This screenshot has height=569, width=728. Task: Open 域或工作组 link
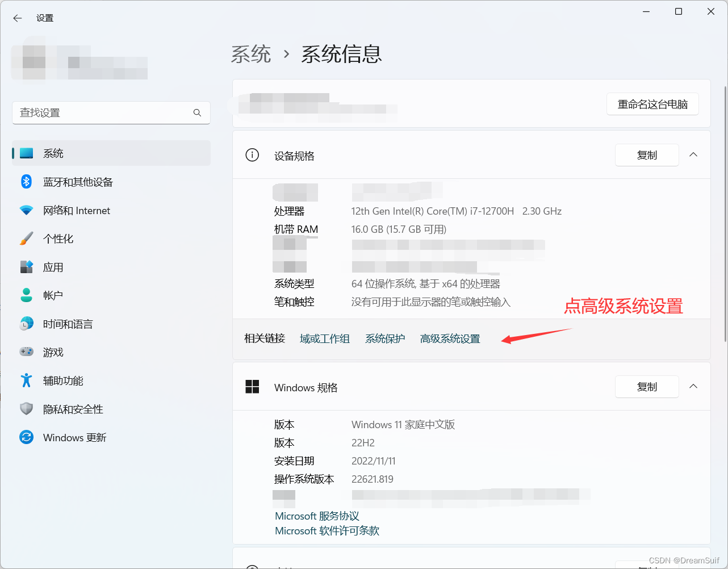(x=325, y=339)
